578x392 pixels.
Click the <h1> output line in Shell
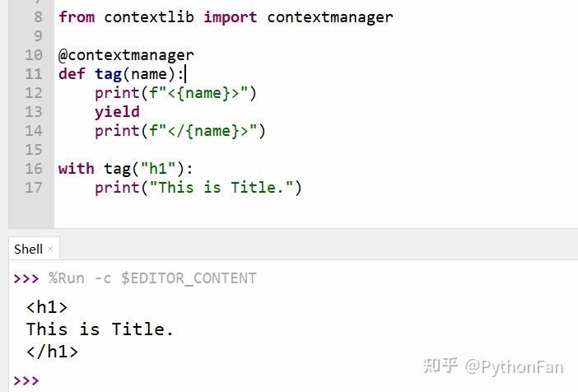point(47,307)
